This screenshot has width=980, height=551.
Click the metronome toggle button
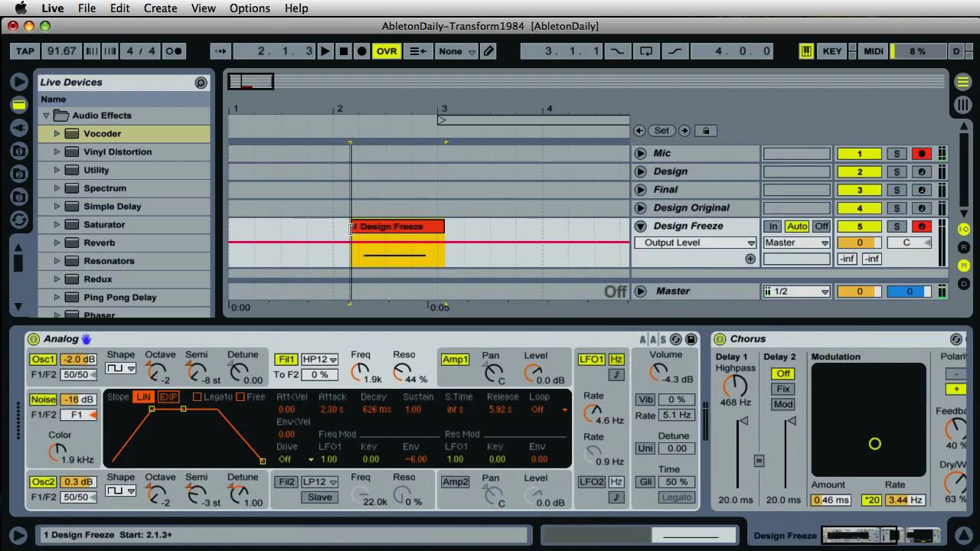(x=174, y=51)
